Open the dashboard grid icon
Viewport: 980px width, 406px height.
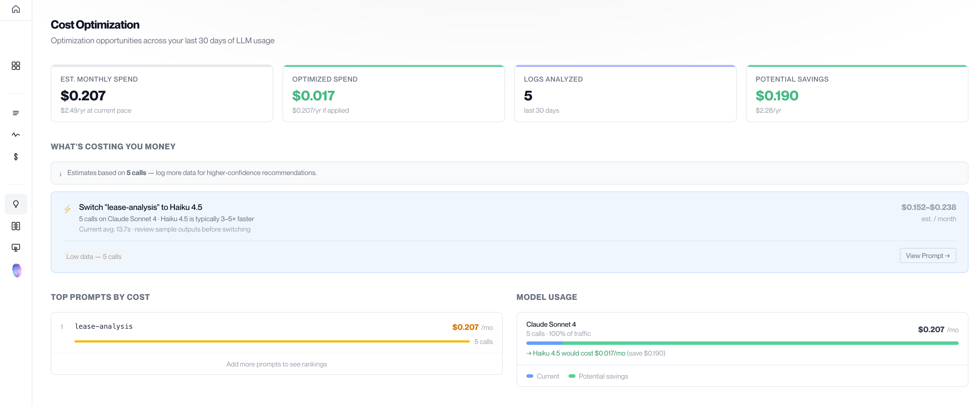coord(16,66)
